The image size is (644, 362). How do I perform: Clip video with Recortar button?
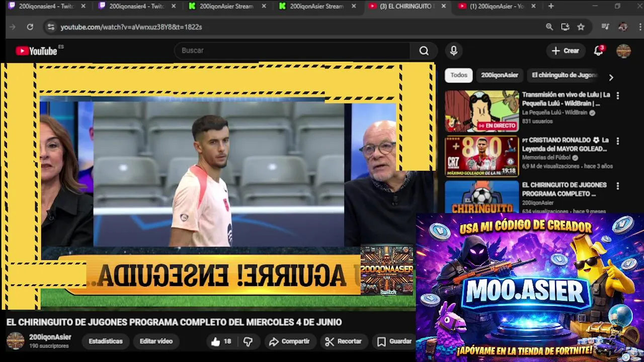coord(344,341)
